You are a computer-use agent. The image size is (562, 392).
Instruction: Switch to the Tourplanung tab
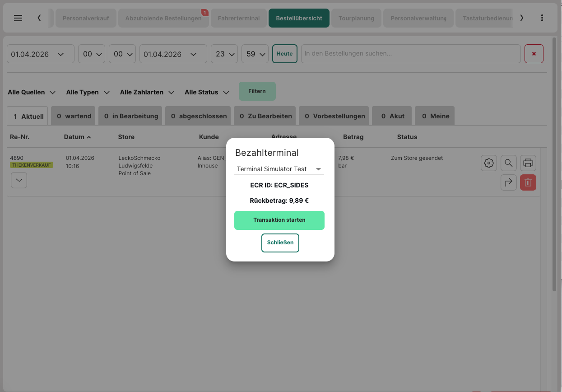pyautogui.click(x=356, y=19)
